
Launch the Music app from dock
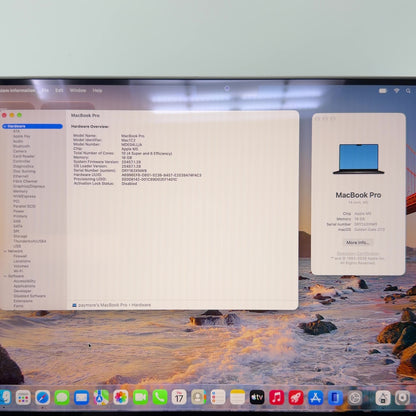coord(276,397)
